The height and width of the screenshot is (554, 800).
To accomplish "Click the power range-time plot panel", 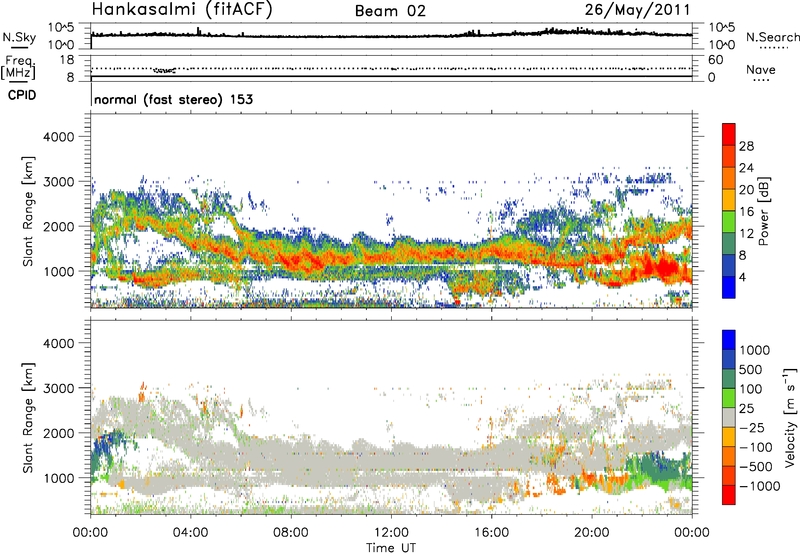I will click(391, 211).
